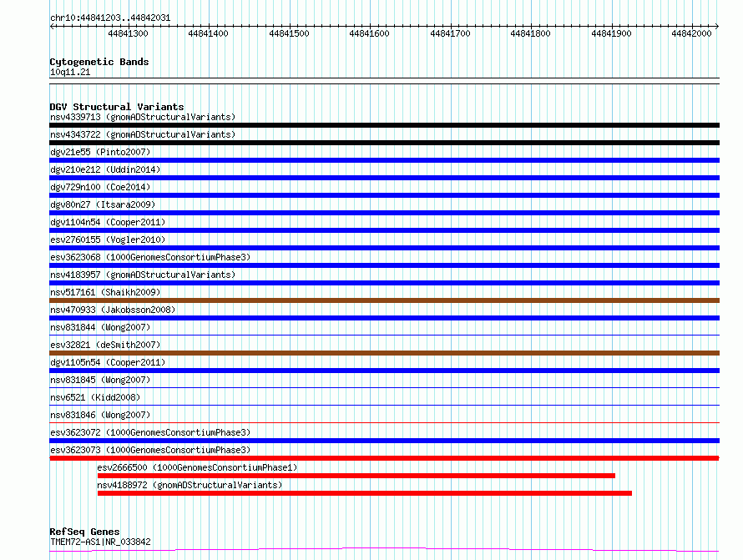Click the nsv4339713 gnomADStructuralVariants label
The height and width of the screenshot is (560, 743).
[x=143, y=117]
